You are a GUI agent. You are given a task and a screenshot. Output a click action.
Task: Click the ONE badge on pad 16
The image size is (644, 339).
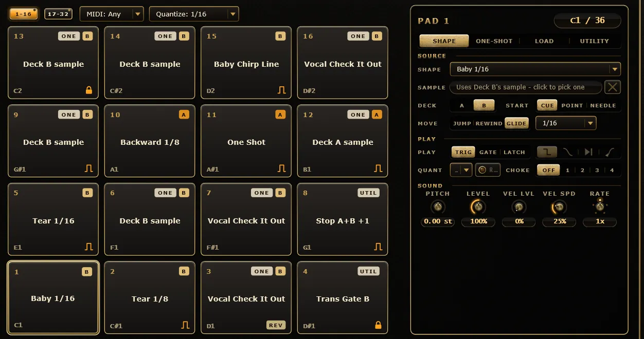click(x=358, y=36)
